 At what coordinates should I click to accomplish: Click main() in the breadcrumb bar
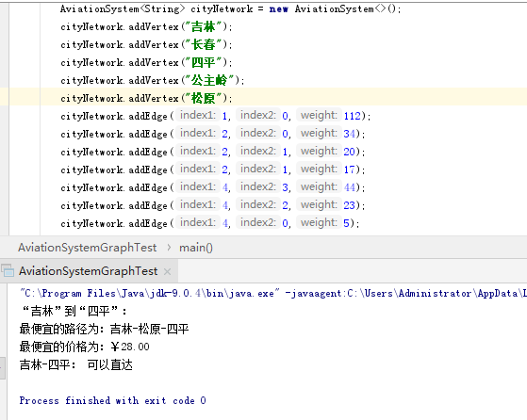coord(195,248)
